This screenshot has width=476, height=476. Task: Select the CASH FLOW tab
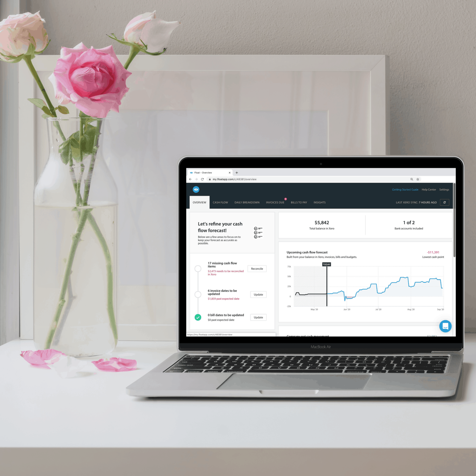click(x=219, y=202)
